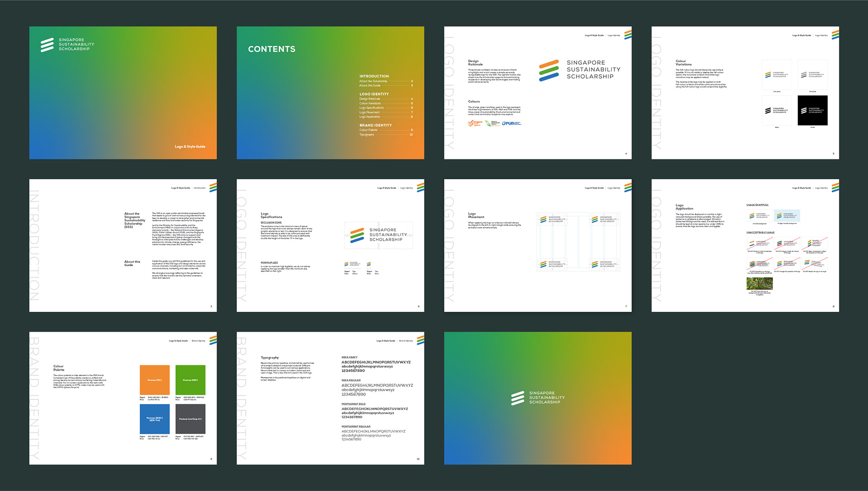The image size is (868, 491).
Task: Click the 'NEXA REGULAR' typeface label
Action: pyautogui.click(x=351, y=380)
